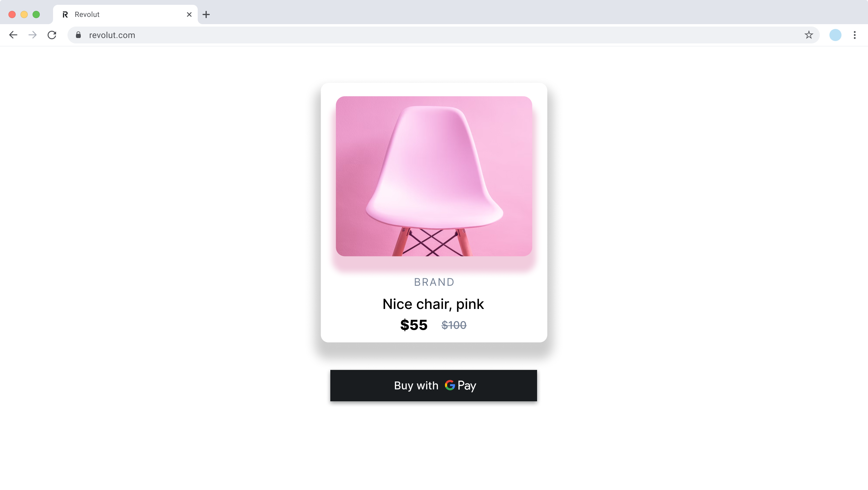
Task: Click the page refresh icon
Action: (x=52, y=35)
